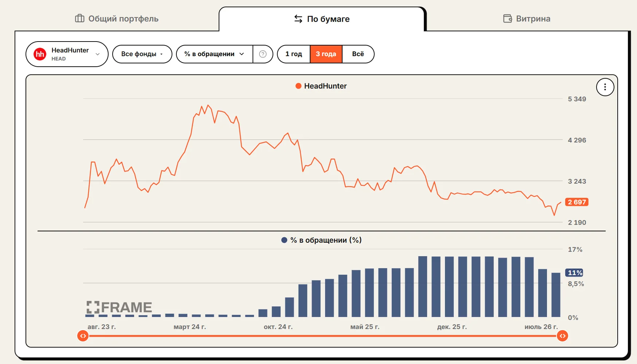Click the 4 296 axis value

click(x=577, y=140)
